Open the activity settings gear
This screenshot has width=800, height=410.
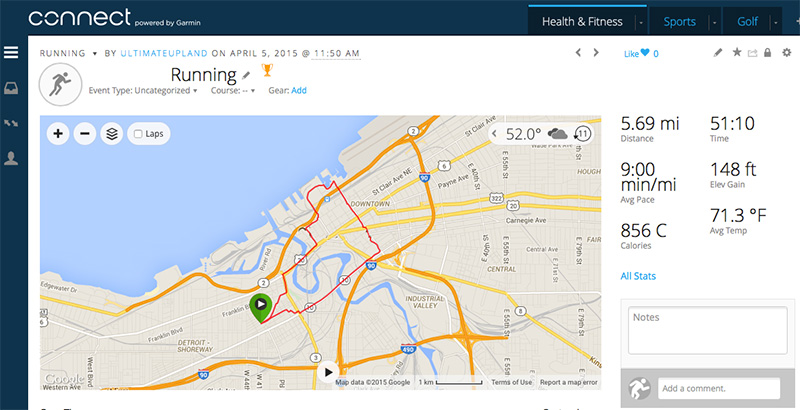click(x=785, y=52)
